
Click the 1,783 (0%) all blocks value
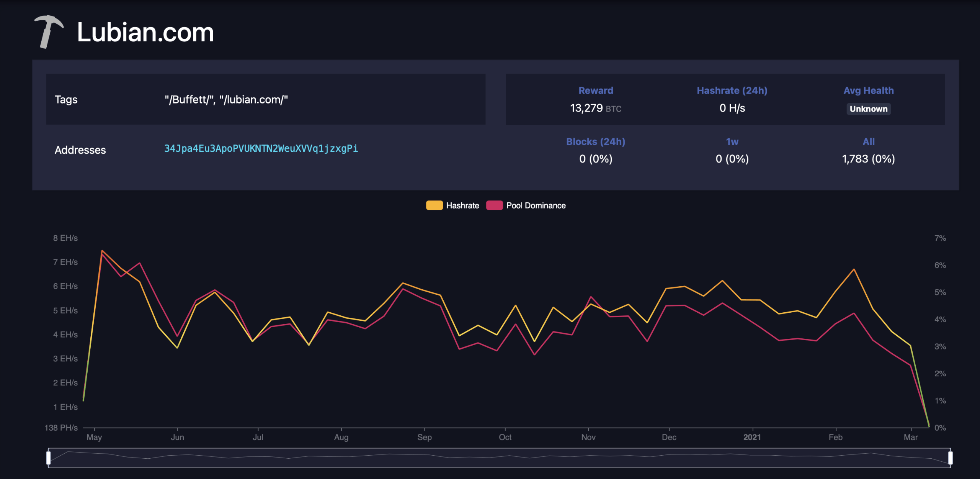click(868, 159)
